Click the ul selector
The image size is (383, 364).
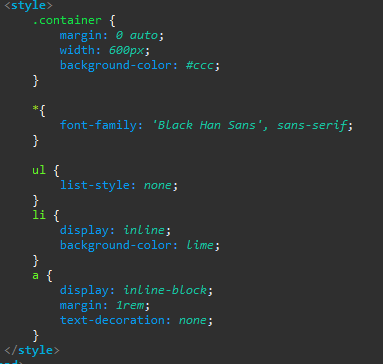tap(39, 170)
